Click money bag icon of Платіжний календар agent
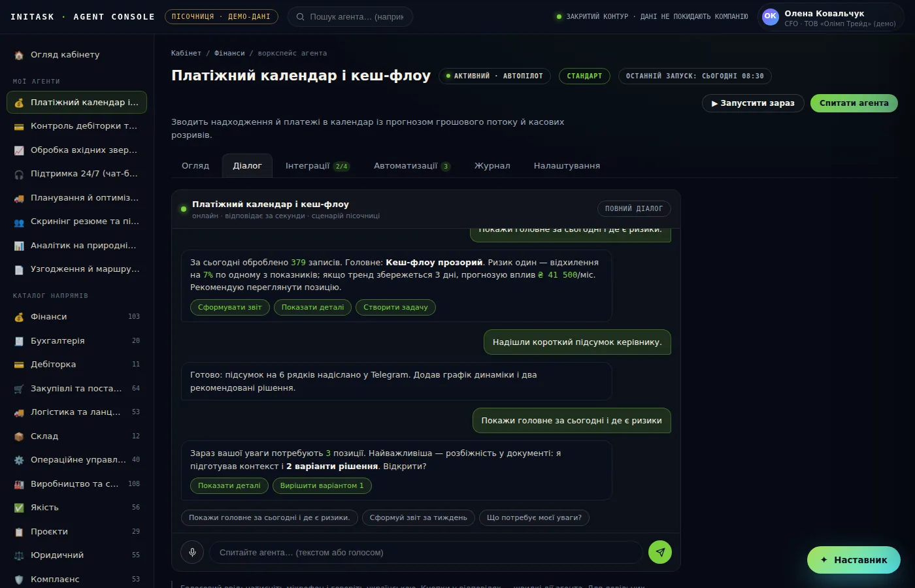915x588 pixels. pyautogui.click(x=19, y=103)
